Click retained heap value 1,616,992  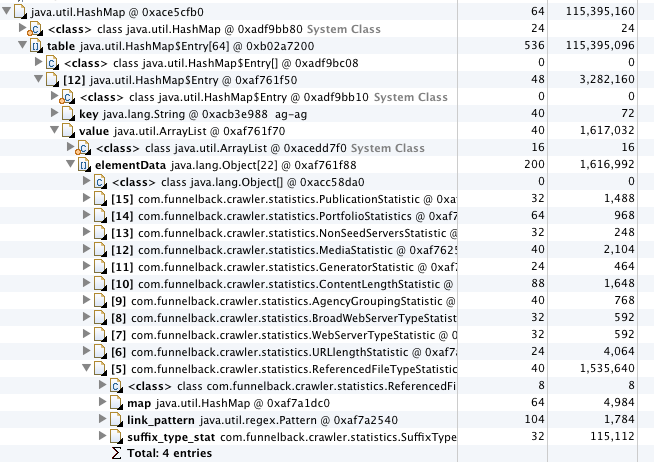point(607,164)
